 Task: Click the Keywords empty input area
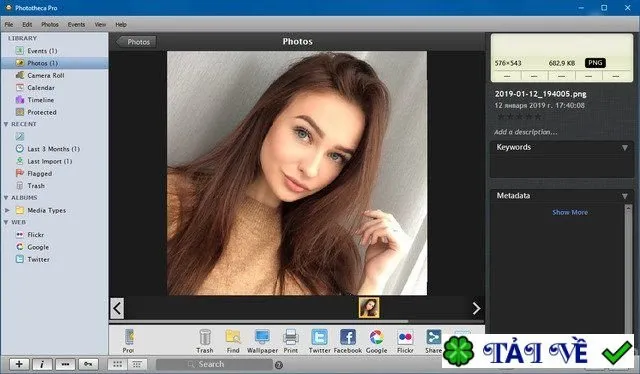(x=562, y=166)
